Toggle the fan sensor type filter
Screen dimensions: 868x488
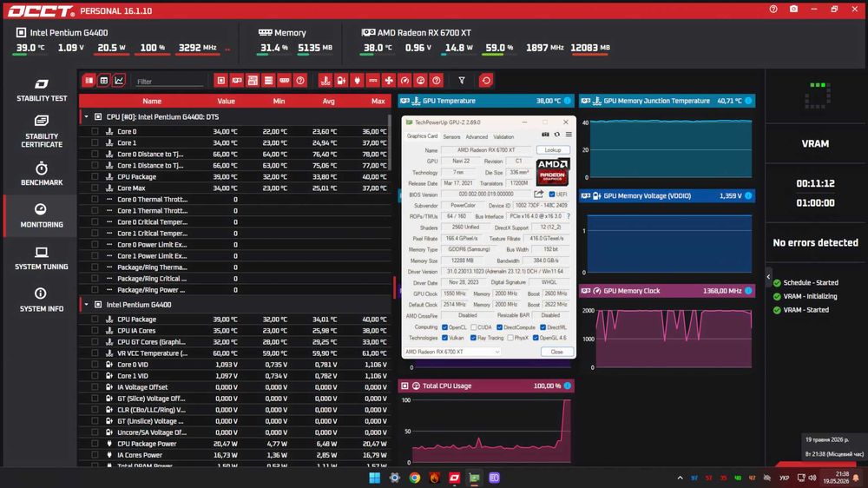[x=389, y=81]
